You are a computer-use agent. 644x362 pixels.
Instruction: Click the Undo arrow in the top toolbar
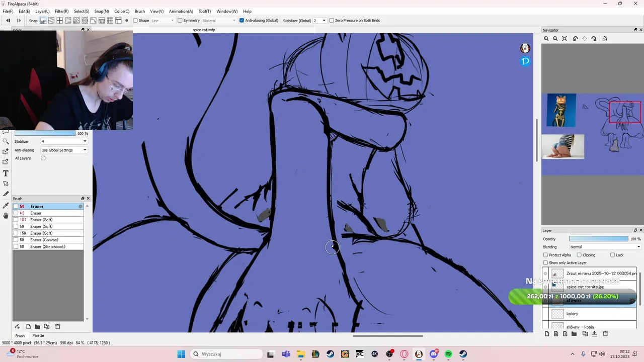(x=8, y=21)
